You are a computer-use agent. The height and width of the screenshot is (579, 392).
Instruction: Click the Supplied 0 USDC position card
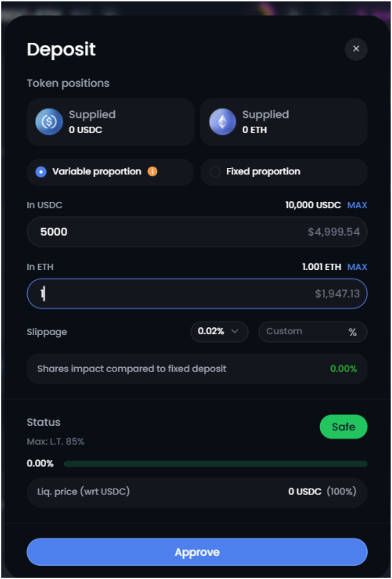111,122
